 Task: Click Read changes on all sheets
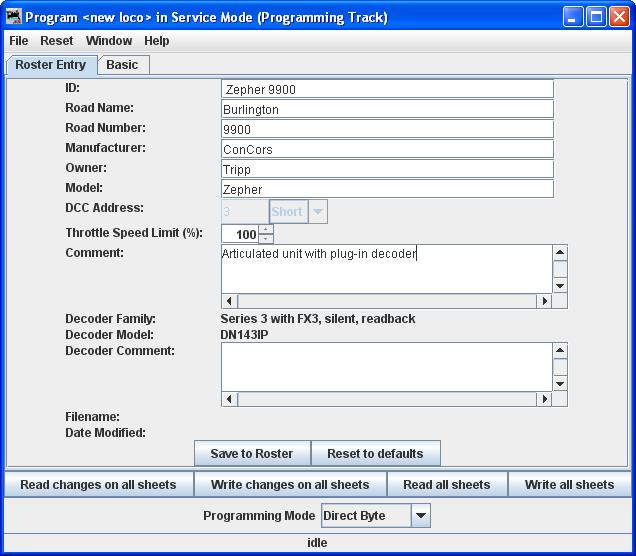pyautogui.click(x=98, y=485)
